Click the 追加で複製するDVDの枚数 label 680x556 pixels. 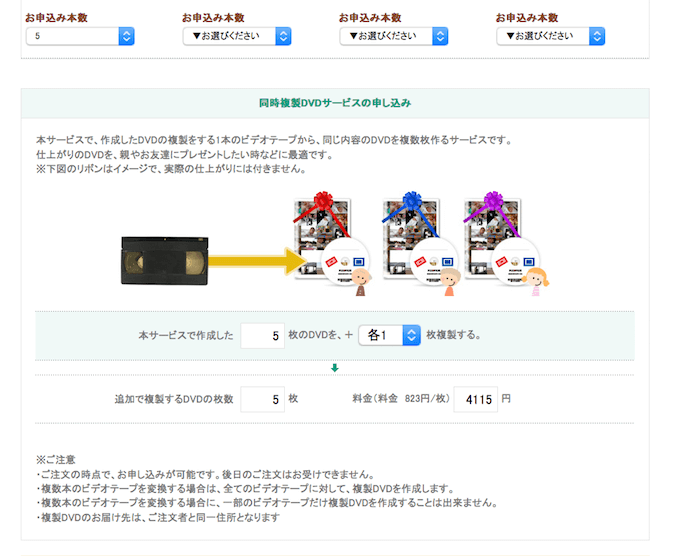(174, 399)
